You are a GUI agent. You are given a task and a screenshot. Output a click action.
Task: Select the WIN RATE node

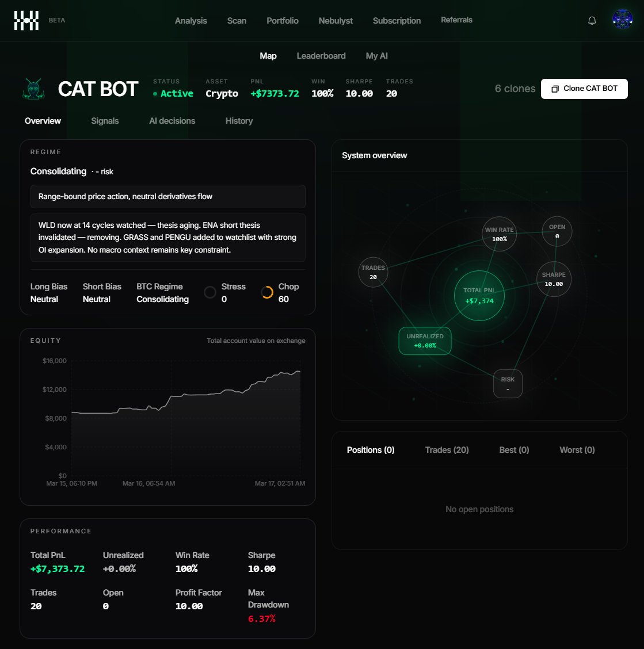click(499, 234)
